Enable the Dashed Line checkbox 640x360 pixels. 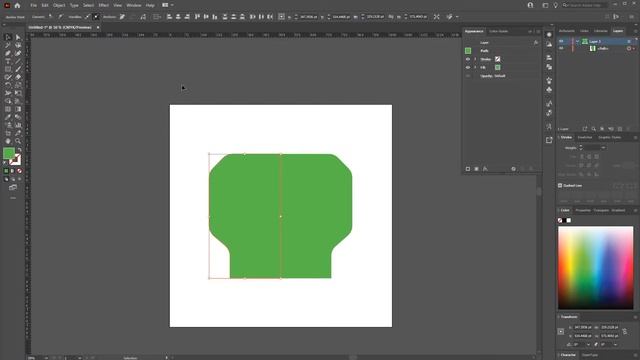click(x=560, y=185)
